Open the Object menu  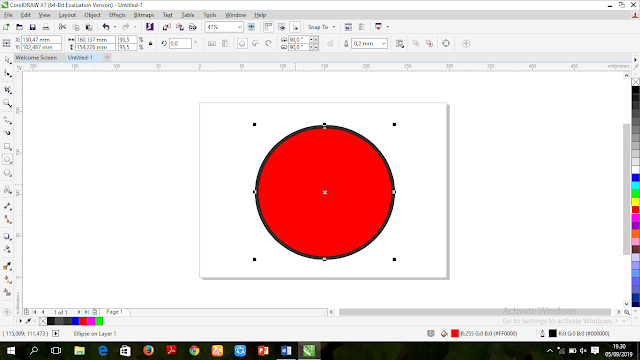click(92, 15)
